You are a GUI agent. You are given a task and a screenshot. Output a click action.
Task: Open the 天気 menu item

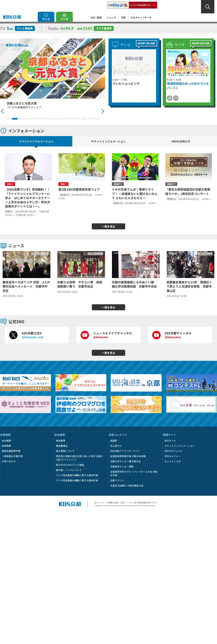123,18
